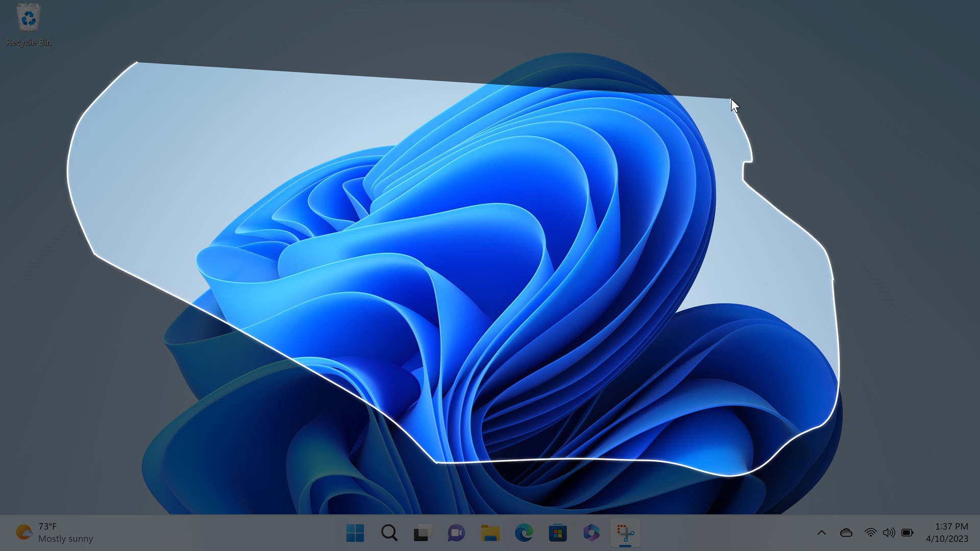980x551 pixels.
Task: Expand hidden system tray icons chevron
Action: point(821,533)
